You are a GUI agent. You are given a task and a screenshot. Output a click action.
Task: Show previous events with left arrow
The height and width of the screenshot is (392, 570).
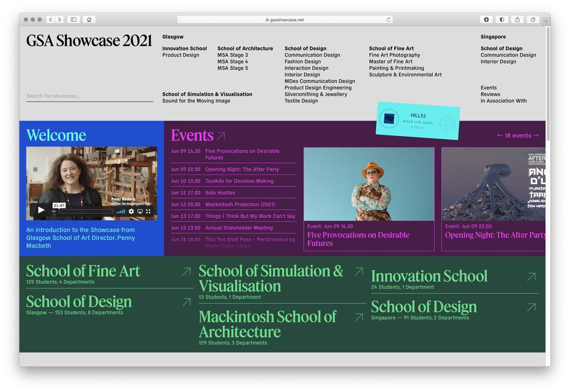tap(500, 135)
